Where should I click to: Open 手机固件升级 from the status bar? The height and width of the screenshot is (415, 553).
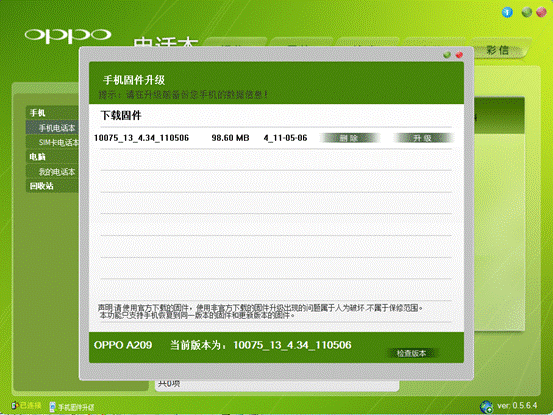pos(72,407)
